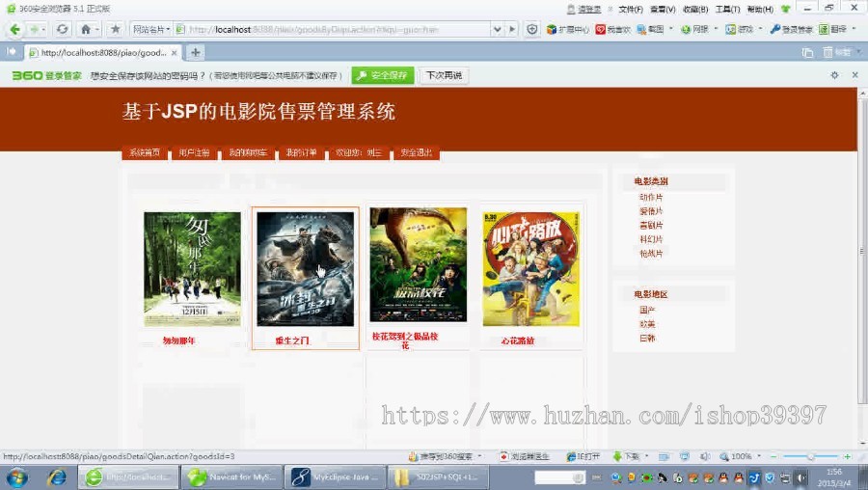Reload the page with the refresh icon
This screenshot has height=490, width=868.
pyautogui.click(x=63, y=29)
